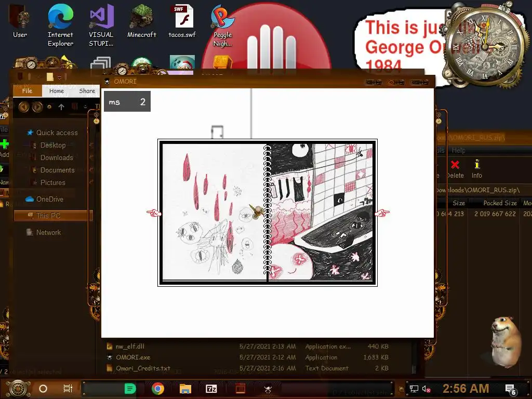This screenshot has height=399, width=532.
Task: Click the right pointing hand in OMORI
Action: point(382,212)
